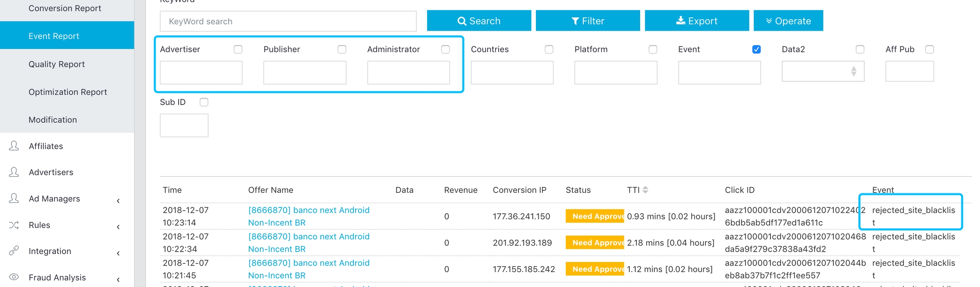Click the Rules shuffle icon

pos(14,225)
